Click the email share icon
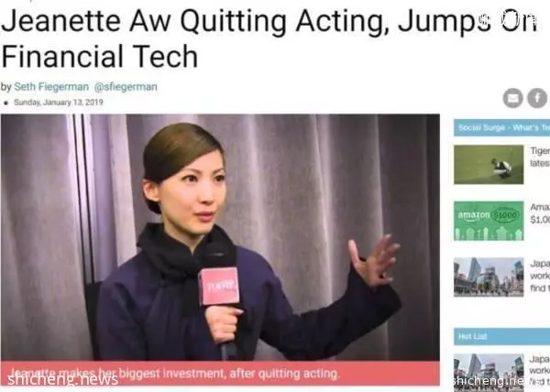 click(512, 98)
